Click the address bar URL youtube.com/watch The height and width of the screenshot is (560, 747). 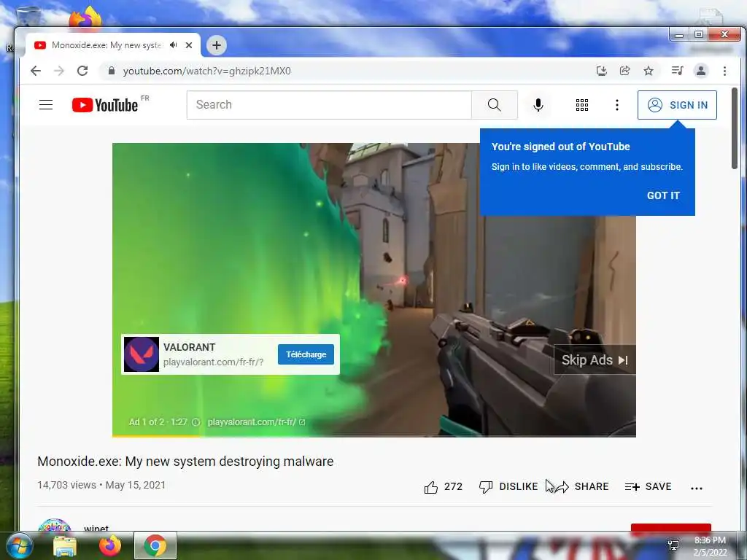click(x=206, y=71)
